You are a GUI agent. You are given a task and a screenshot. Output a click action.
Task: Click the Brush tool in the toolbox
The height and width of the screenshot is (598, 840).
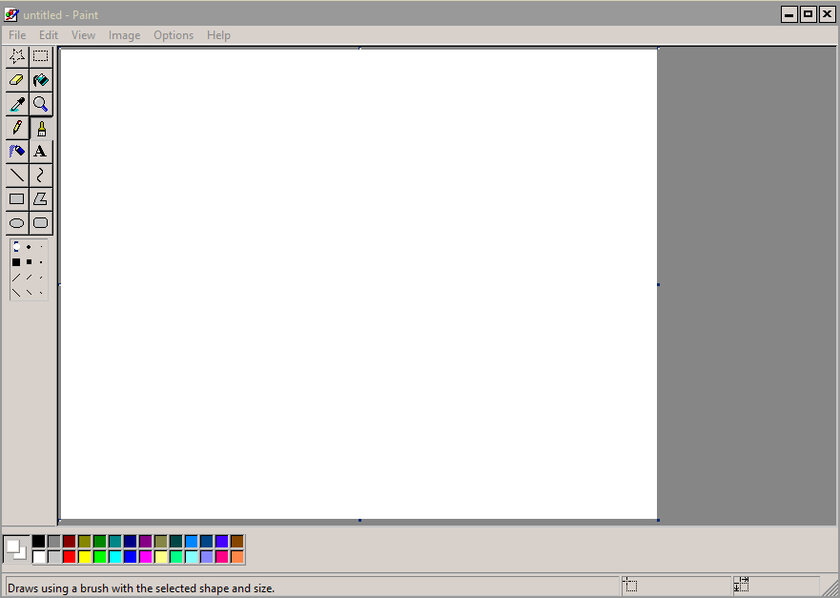tap(41, 128)
